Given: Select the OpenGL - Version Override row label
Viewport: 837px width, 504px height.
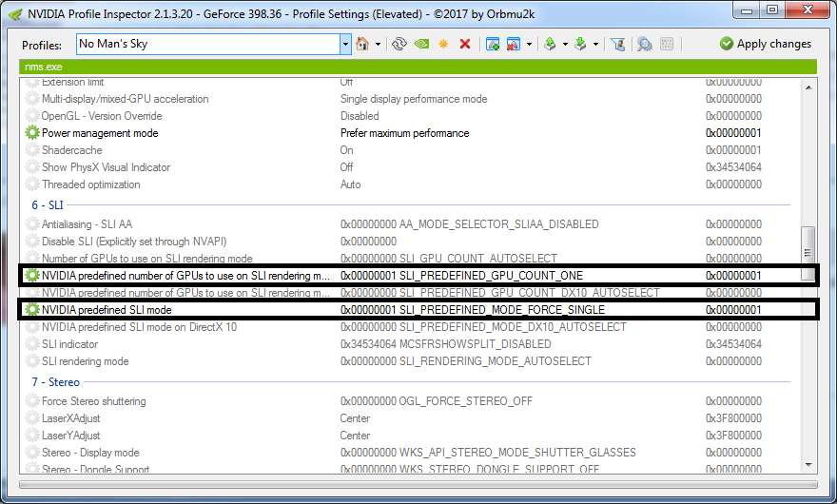Looking at the screenshot, I should 102,116.
